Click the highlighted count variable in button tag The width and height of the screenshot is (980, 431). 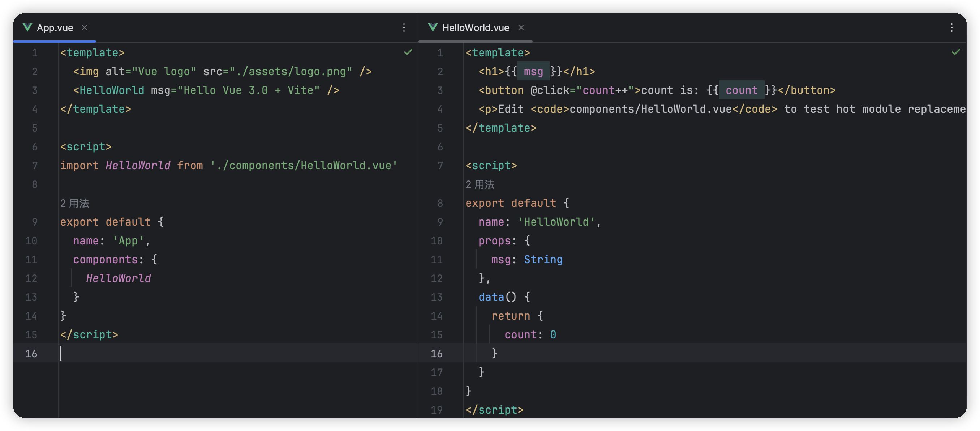(x=741, y=90)
